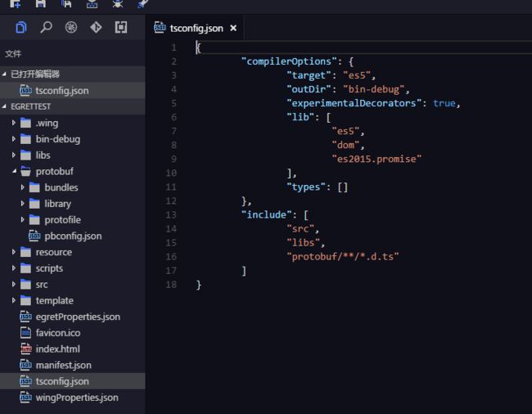This screenshot has height=414, width=532.
Task: Click the Save toolbar icon
Action: [x=40, y=4]
